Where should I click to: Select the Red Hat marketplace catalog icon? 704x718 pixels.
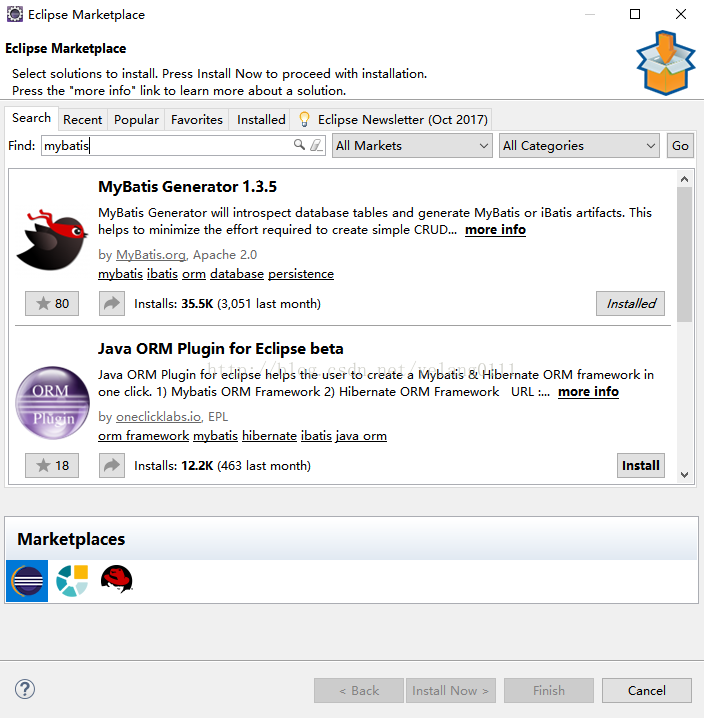(117, 579)
